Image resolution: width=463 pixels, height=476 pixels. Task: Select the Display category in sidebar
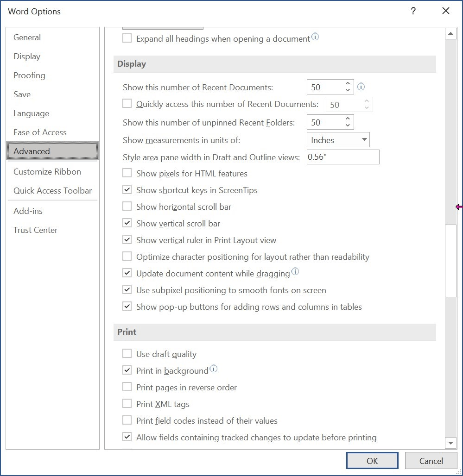52,56
